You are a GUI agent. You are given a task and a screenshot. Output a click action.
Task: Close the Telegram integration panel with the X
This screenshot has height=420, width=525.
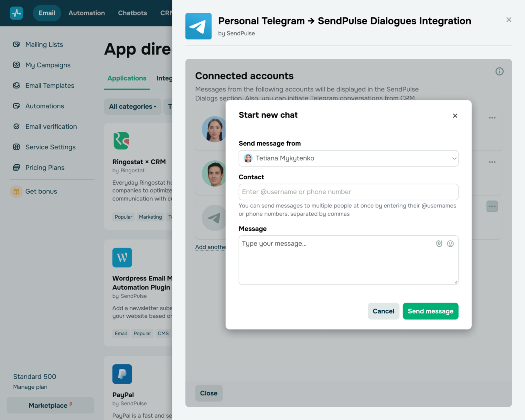point(509,20)
